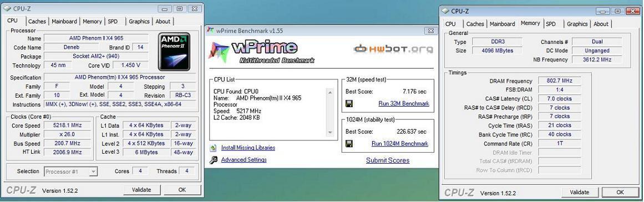644x202 pixels.
Task: Open Graphics tab in right CPU-Z window
Action: pyautogui.click(x=577, y=24)
